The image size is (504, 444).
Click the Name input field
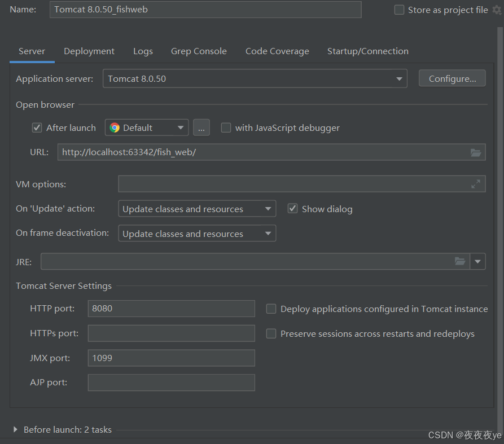[x=205, y=10]
